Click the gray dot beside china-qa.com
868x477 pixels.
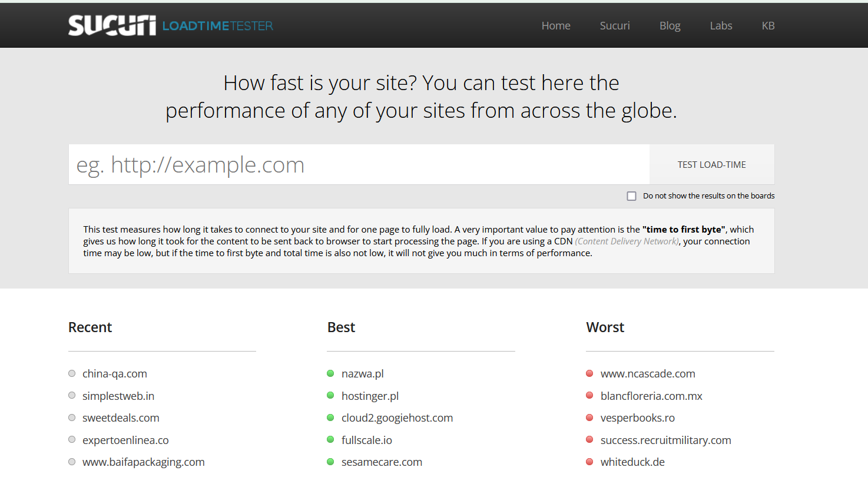pyautogui.click(x=72, y=373)
